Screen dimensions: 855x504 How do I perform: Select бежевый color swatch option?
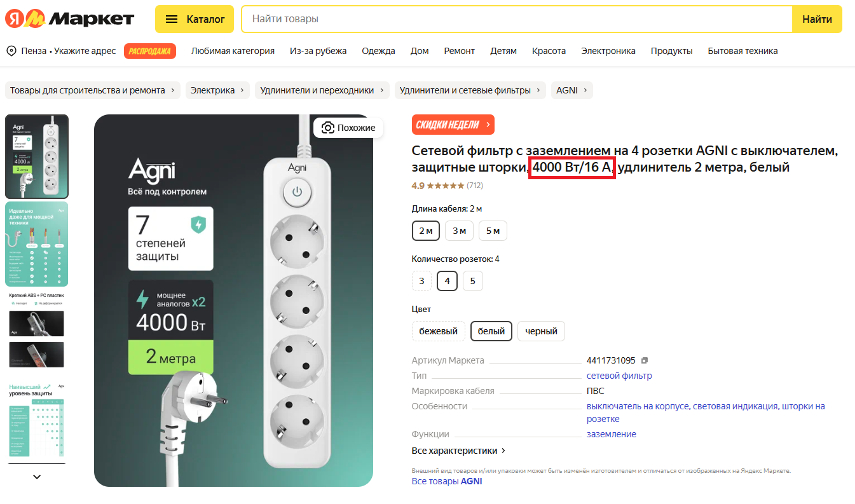click(x=438, y=331)
